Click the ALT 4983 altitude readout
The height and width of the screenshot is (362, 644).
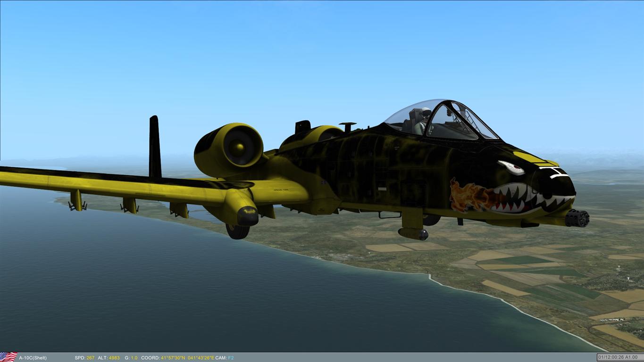(109, 358)
